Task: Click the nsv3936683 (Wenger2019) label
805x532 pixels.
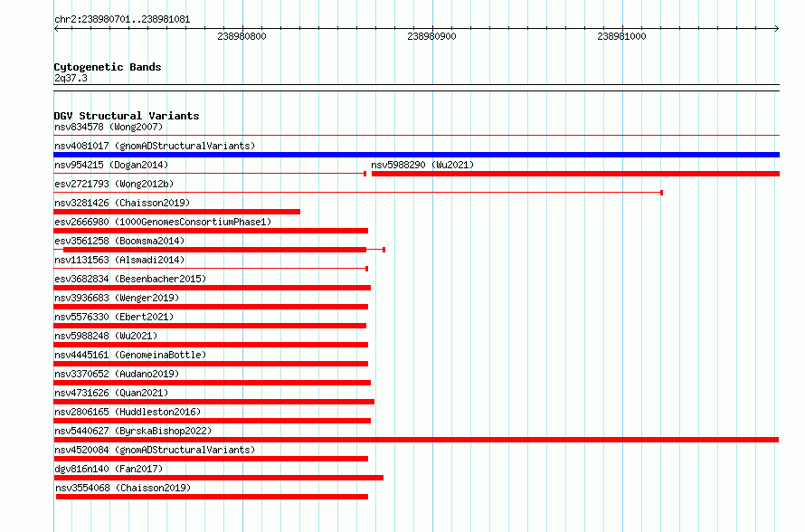Action: click(x=117, y=298)
